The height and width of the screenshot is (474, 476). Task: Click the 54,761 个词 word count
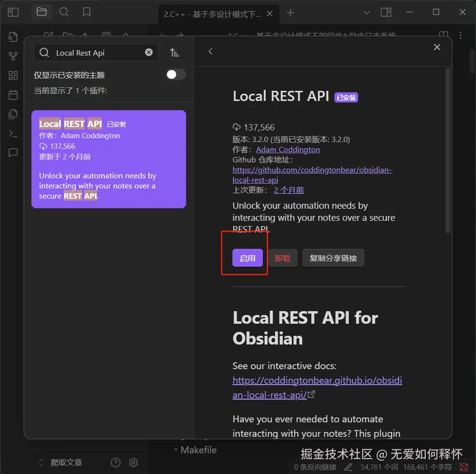[379, 467]
